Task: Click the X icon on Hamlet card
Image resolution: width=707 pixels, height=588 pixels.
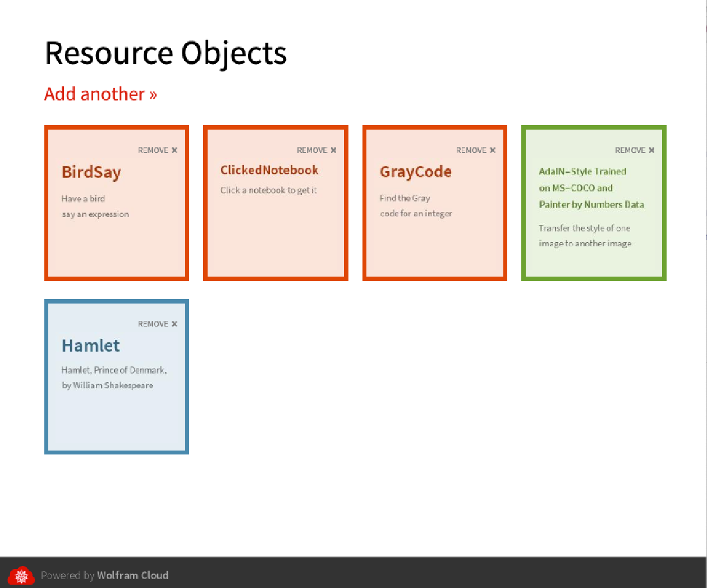Action: [175, 324]
